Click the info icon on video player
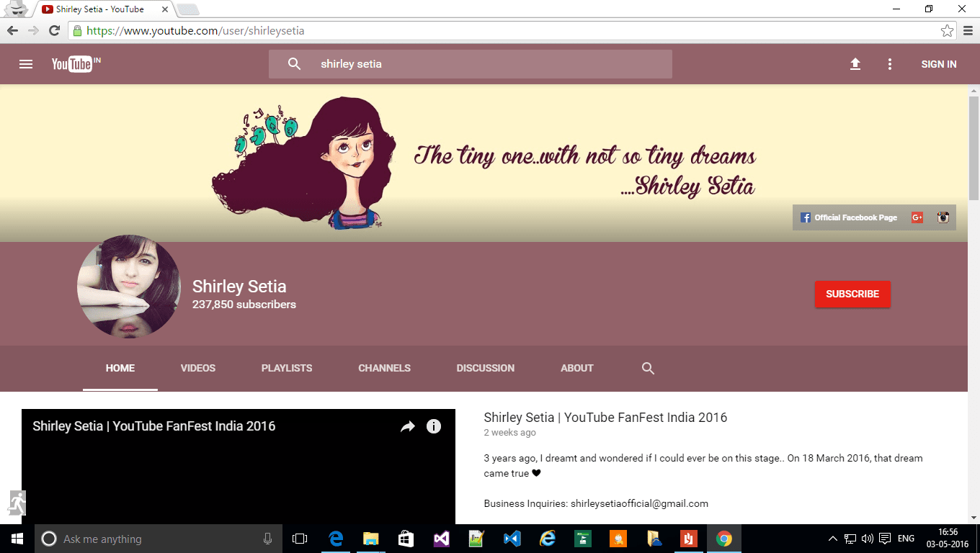Viewport: 980px width, 553px height. pyautogui.click(x=434, y=426)
